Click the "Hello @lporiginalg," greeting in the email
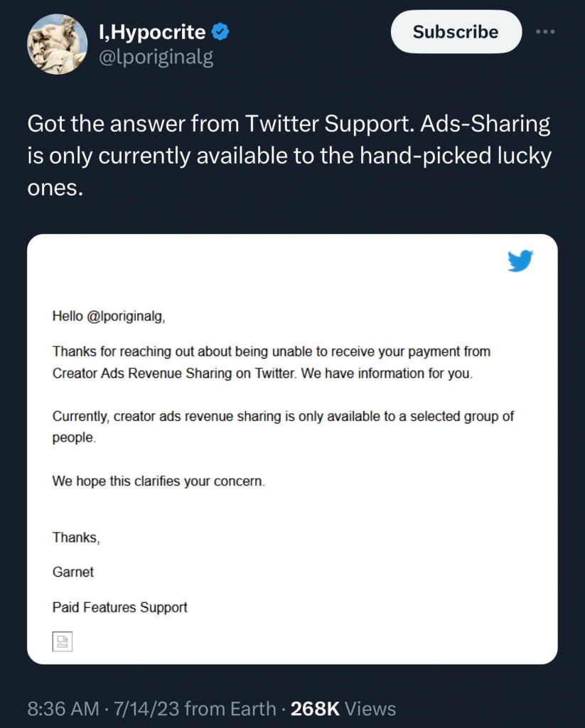The height and width of the screenshot is (728, 585). tap(109, 316)
